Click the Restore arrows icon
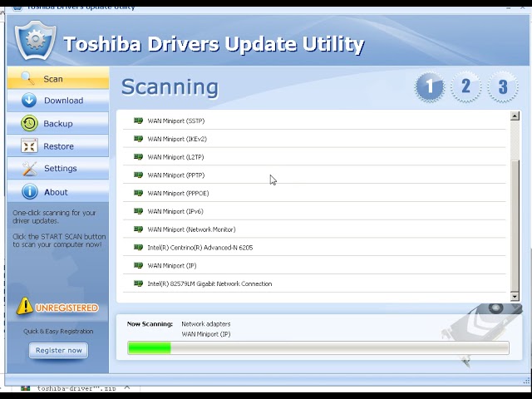This screenshot has width=532, height=399. click(x=29, y=146)
